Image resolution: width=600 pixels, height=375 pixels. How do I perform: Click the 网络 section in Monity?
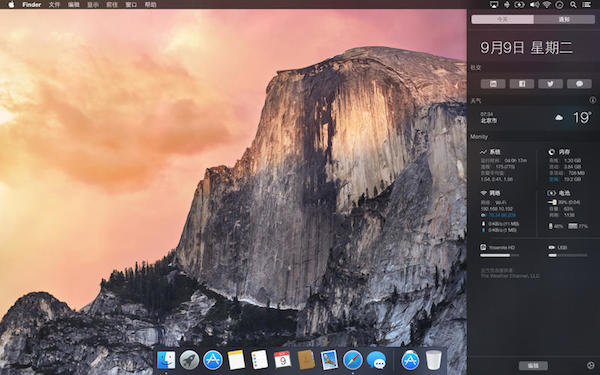[x=491, y=193]
